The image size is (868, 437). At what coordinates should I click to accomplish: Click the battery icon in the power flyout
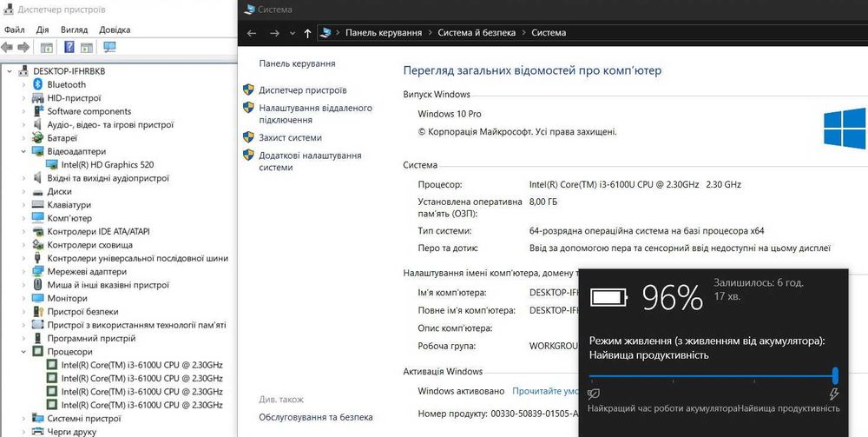(609, 297)
